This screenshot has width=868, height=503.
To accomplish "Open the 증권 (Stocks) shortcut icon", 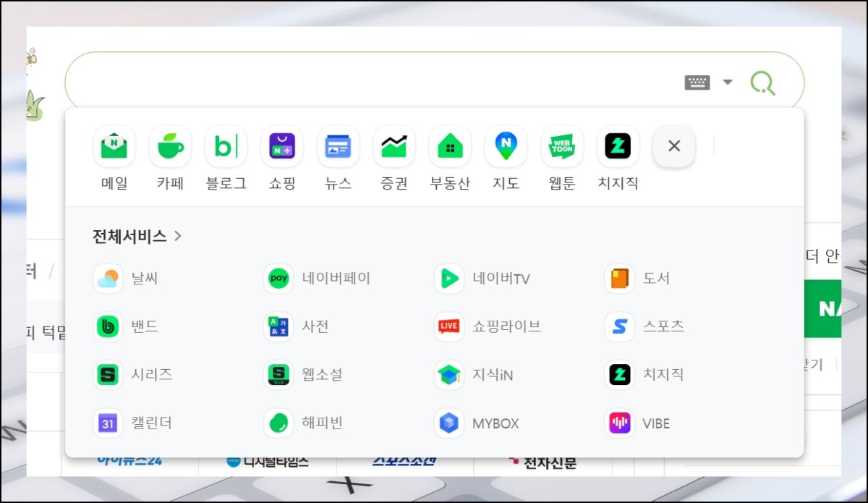I will [x=394, y=147].
